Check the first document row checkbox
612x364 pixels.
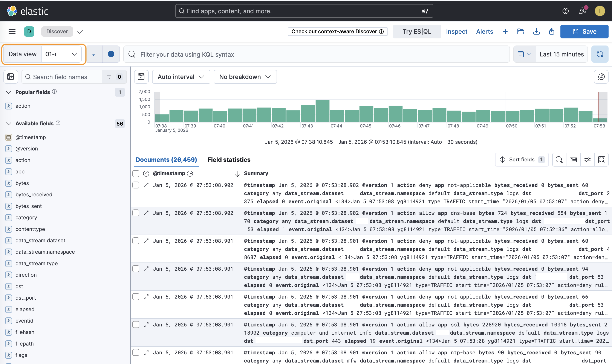coord(136,185)
